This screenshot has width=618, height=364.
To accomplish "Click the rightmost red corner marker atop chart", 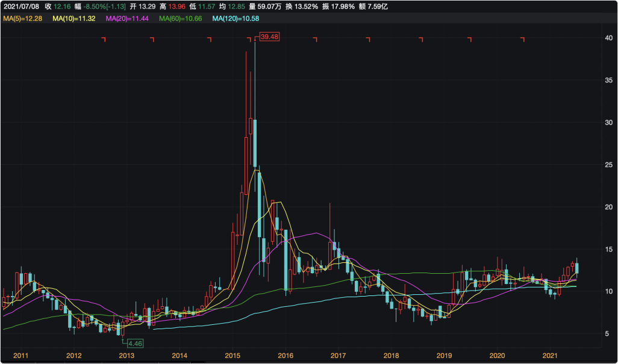I will [523, 40].
